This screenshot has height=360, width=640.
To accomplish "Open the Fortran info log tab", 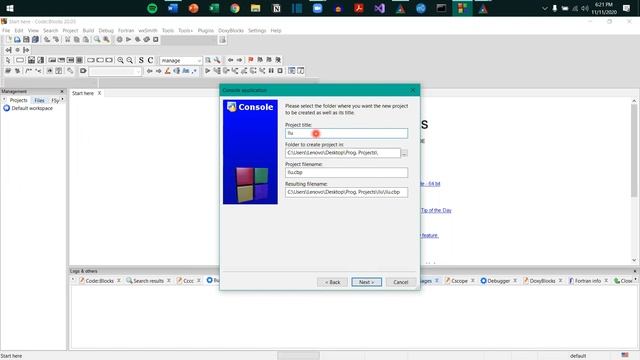I will pos(588,281).
